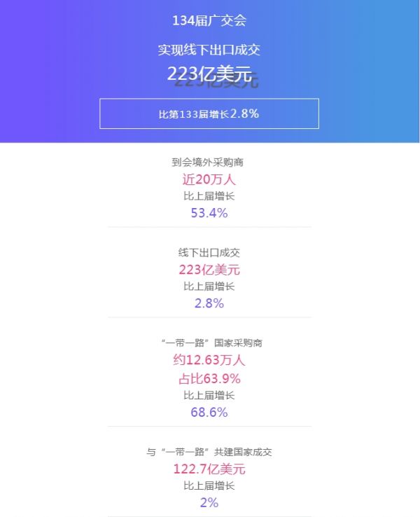The image size is (420, 517).
Task: Click the 占比63.9% text
Action: pyautogui.click(x=209, y=378)
